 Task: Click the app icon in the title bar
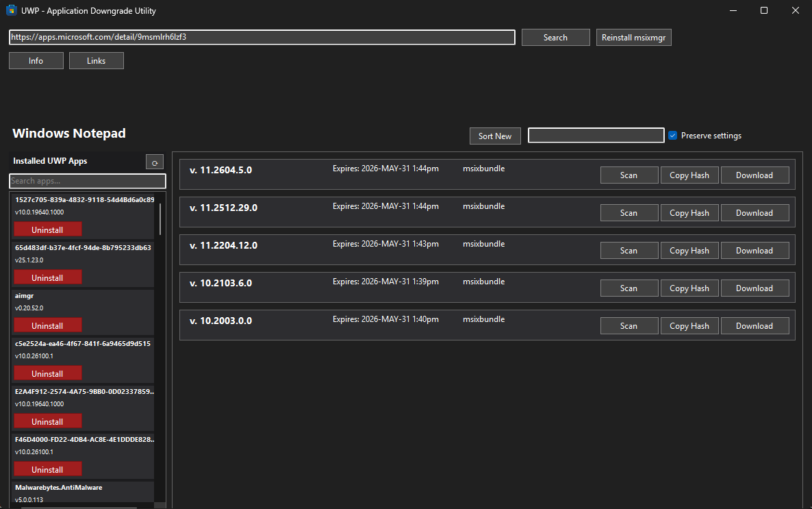click(12, 10)
